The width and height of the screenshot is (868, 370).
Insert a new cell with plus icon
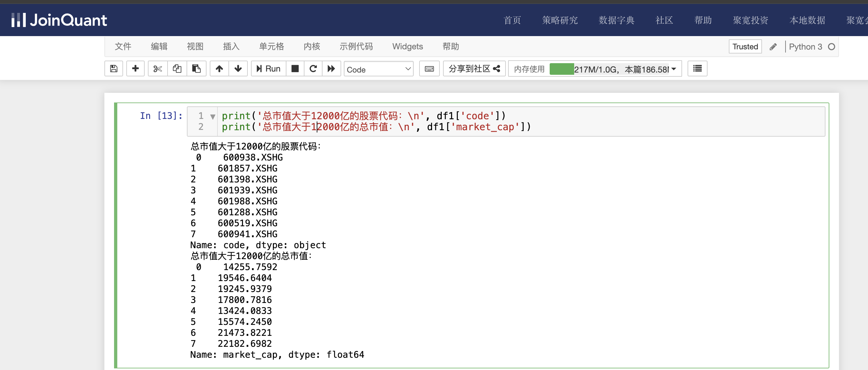pyautogui.click(x=135, y=69)
